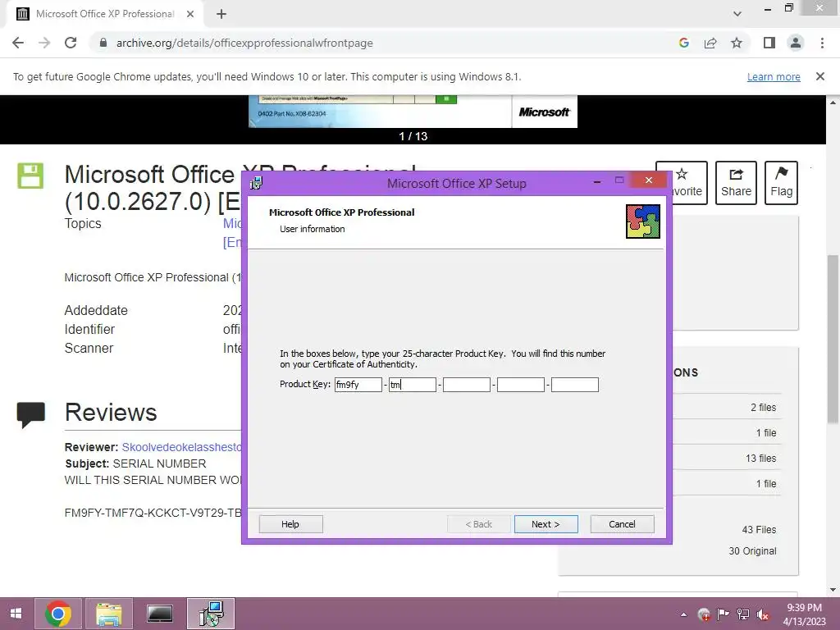Click the second Product Key box containing tm
840x630 pixels.
tap(413, 385)
